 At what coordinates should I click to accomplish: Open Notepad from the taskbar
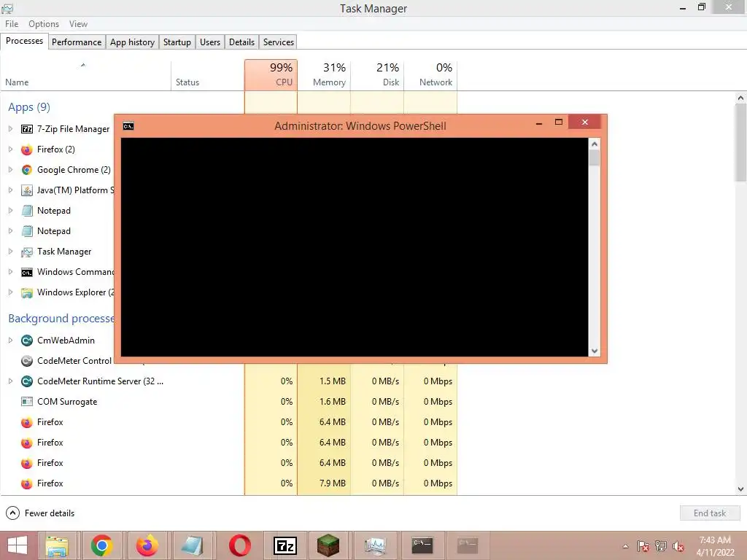click(x=192, y=545)
